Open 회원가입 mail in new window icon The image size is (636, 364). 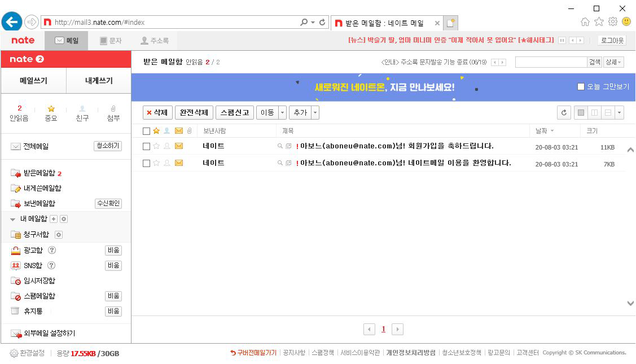tap(288, 146)
